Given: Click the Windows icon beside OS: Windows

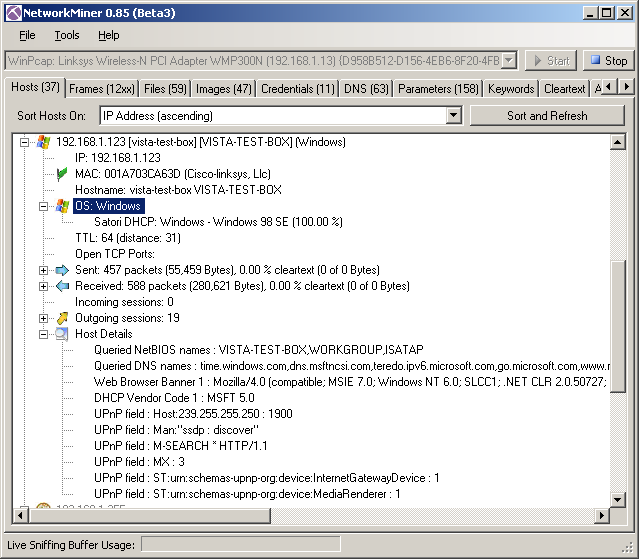Looking at the screenshot, I should [x=62, y=206].
